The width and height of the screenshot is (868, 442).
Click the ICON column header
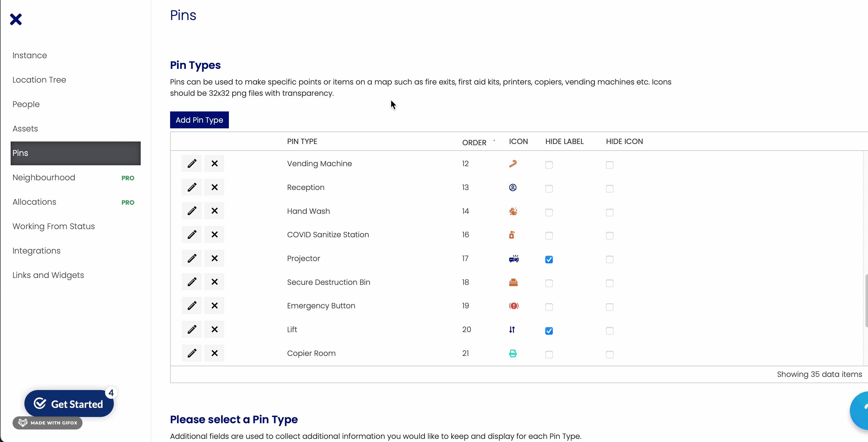[x=518, y=141]
